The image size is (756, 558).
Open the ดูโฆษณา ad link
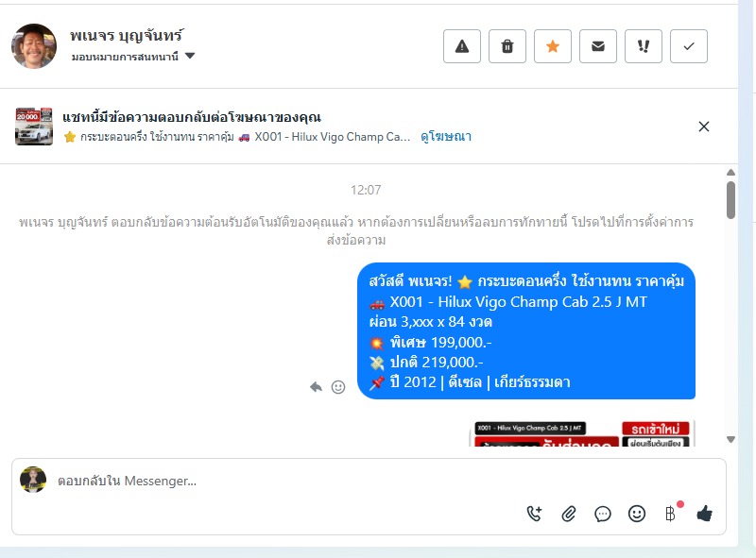446,137
